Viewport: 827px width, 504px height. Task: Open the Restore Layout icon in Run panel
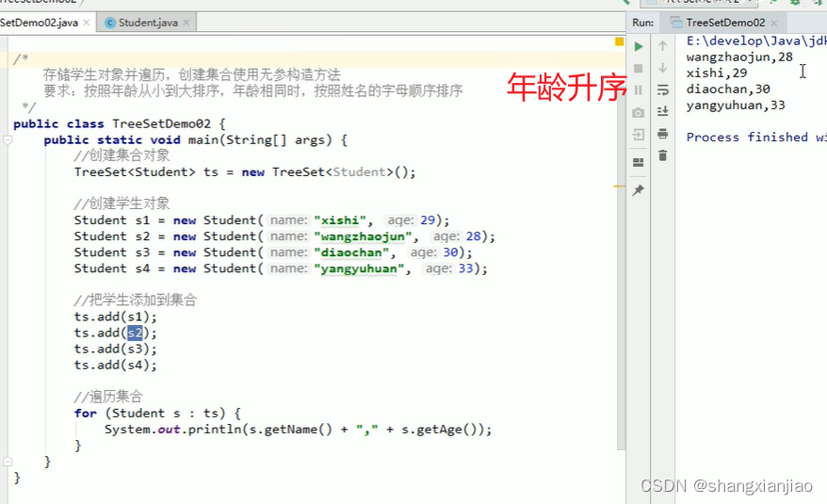pos(639,162)
